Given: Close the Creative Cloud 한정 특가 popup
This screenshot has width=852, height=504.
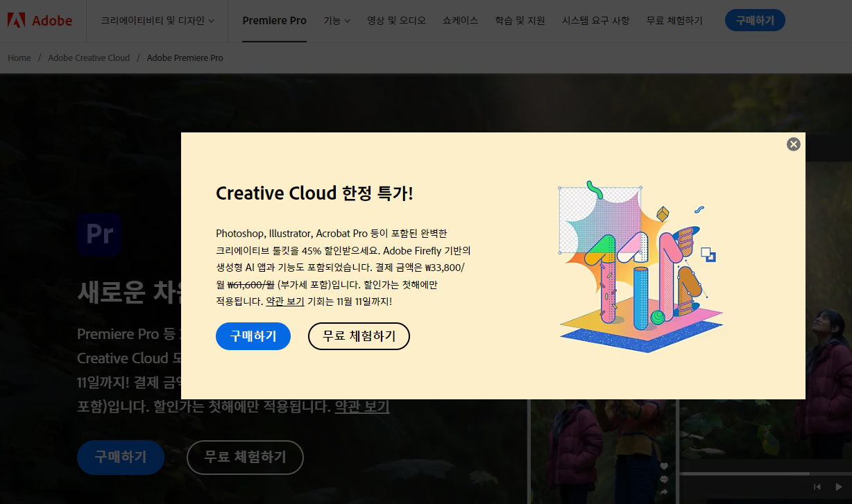Looking at the screenshot, I should pos(794,144).
